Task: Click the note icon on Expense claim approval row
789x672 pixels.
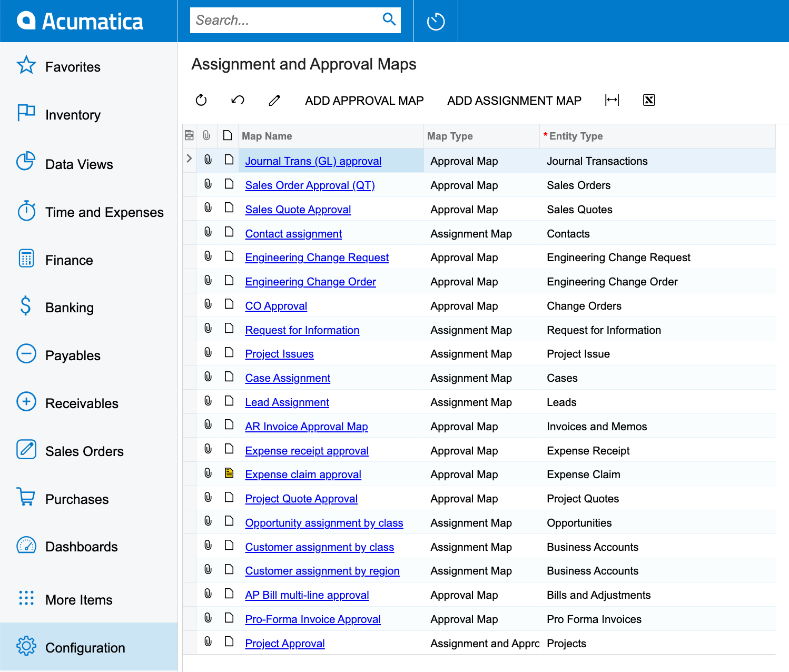Action: tap(229, 473)
